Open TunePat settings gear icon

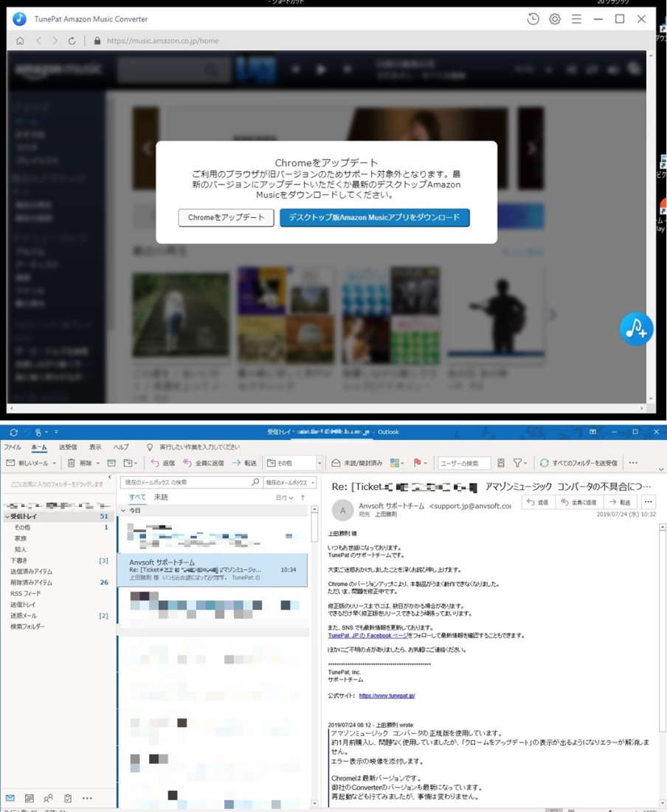[x=555, y=19]
